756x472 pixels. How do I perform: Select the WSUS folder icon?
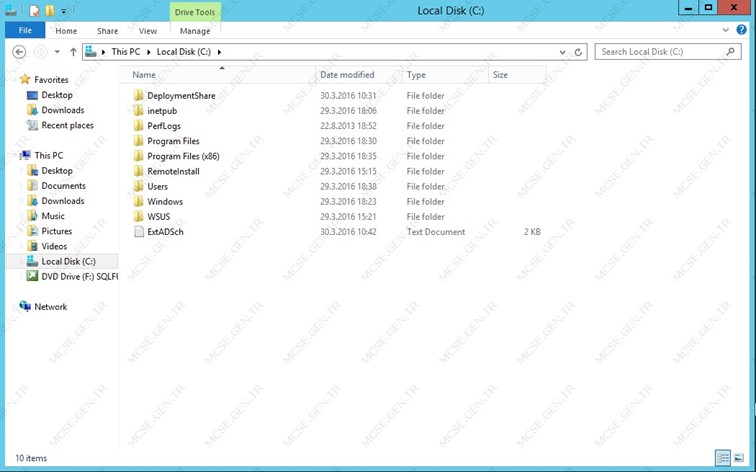pyautogui.click(x=138, y=216)
